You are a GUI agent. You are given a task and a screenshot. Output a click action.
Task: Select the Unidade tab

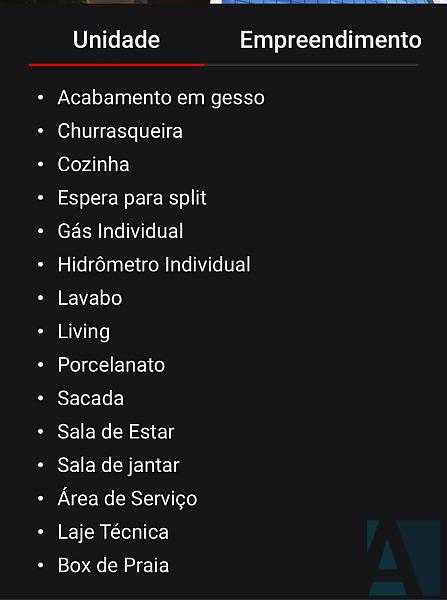point(116,40)
